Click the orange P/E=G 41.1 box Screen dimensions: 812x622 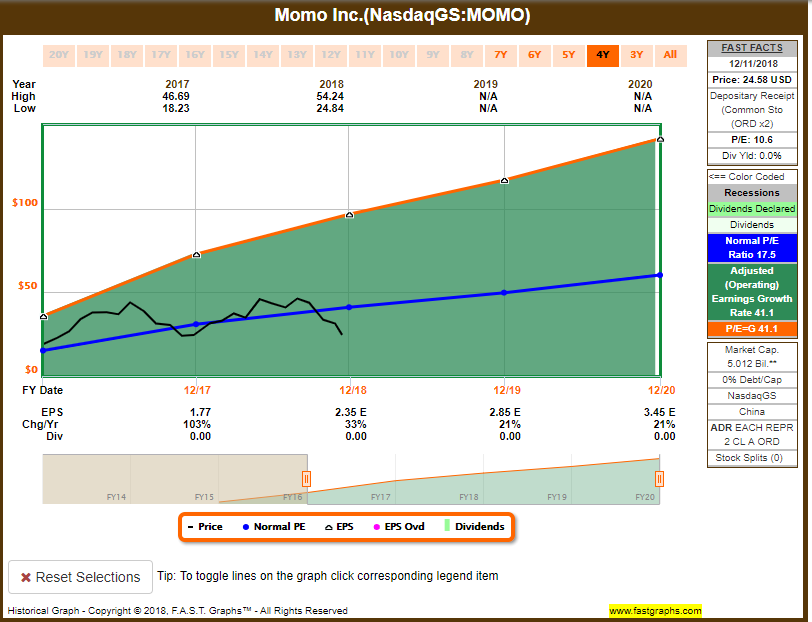point(752,329)
